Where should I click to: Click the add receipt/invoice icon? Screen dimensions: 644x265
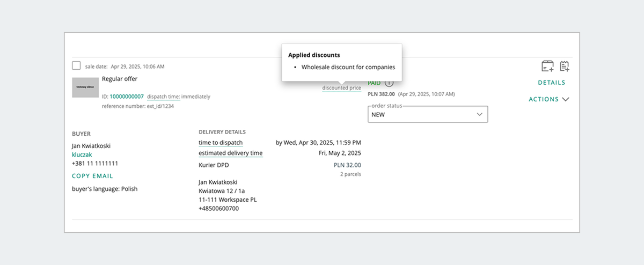point(564,67)
